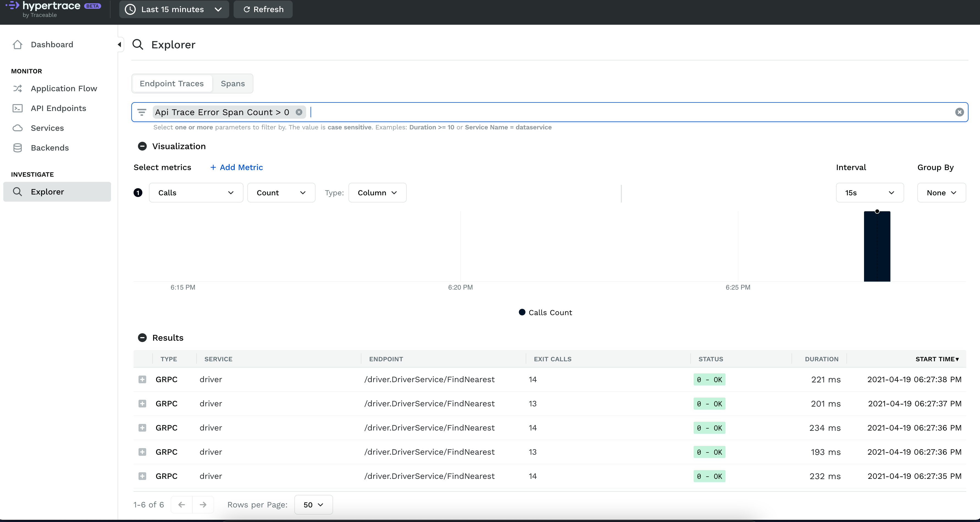The height and width of the screenshot is (522, 980).
Task: Remove the Api Trace Error Span filter chip
Action: pyautogui.click(x=299, y=112)
